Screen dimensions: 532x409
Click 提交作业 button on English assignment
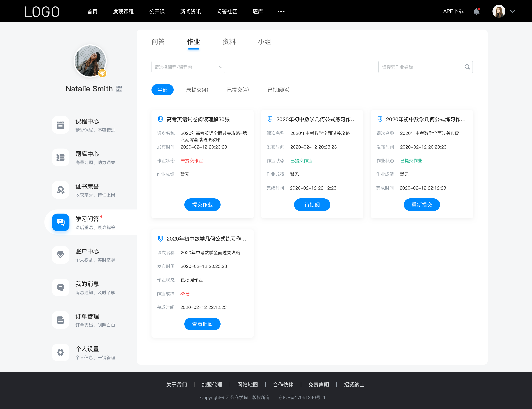click(x=202, y=204)
